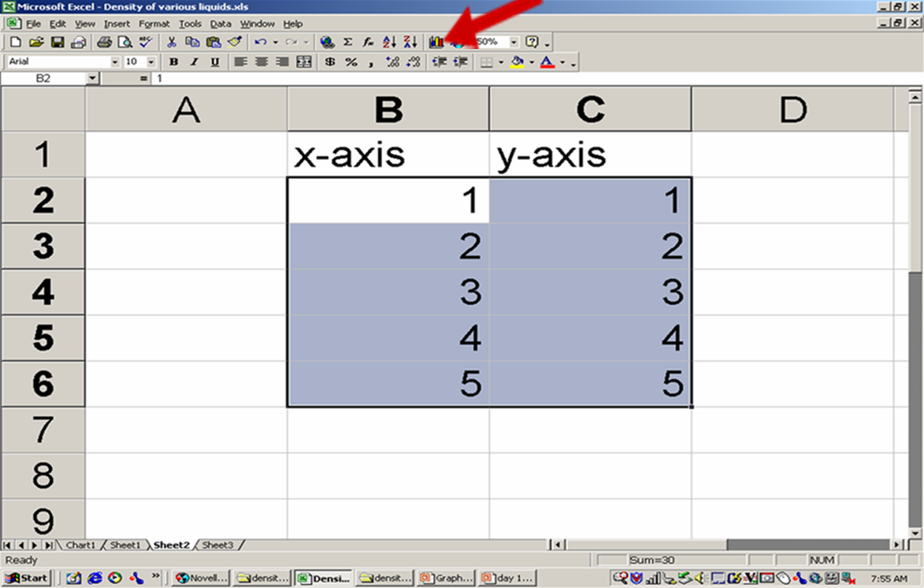The width and height of the screenshot is (924, 588).
Task: Toggle Center alignment
Action: 262,61
